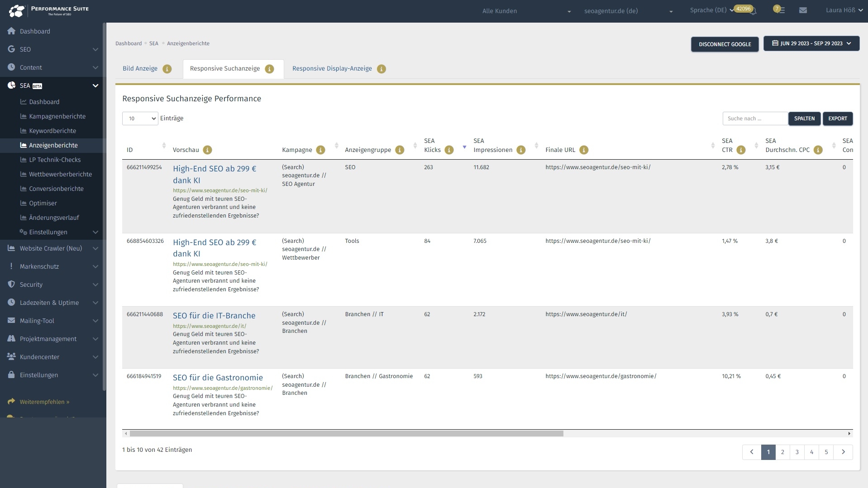Collapse the SEA sidebar section

coord(52,85)
